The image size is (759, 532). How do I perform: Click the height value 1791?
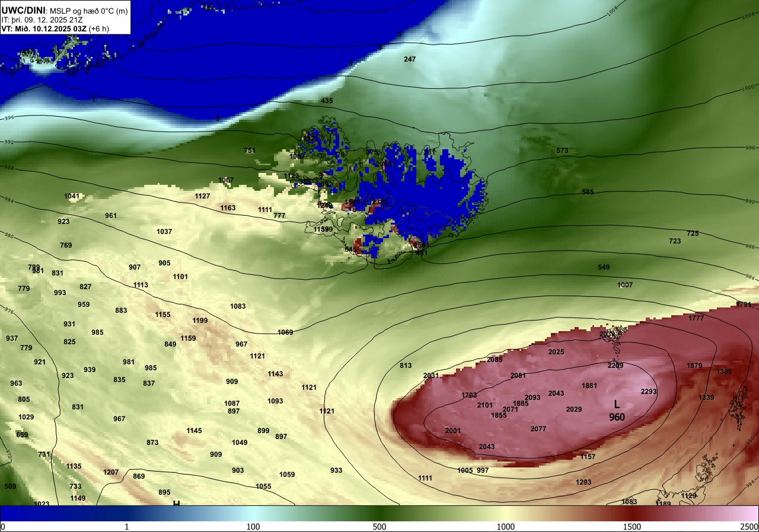pyautogui.click(x=744, y=305)
